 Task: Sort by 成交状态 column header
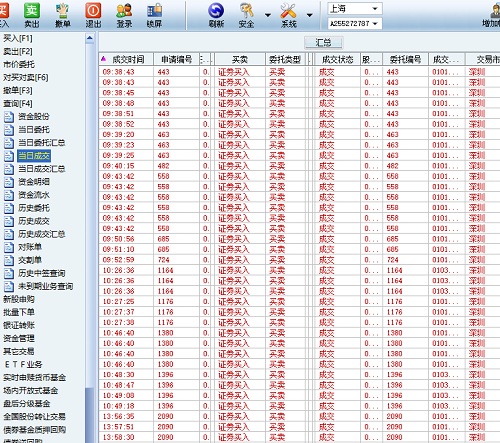tap(337, 59)
